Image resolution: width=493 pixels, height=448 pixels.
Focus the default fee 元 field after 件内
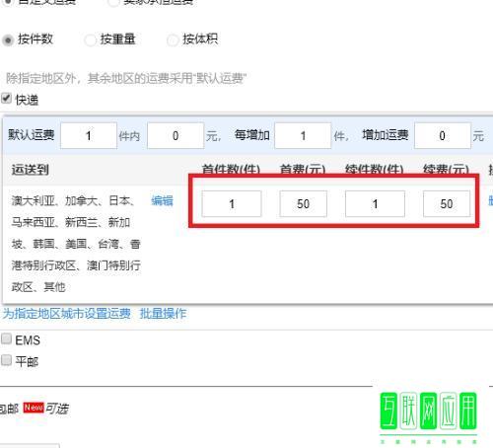pyautogui.click(x=176, y=135)
